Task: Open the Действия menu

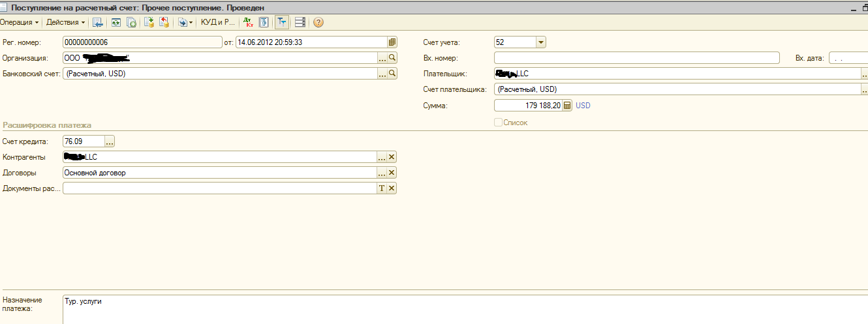Action: coord(65,22)
